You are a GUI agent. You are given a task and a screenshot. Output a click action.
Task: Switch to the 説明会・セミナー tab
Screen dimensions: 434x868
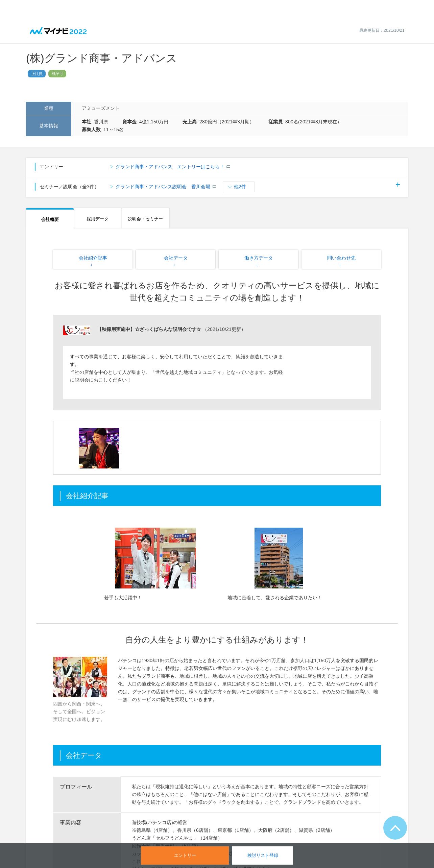[145, 219]
